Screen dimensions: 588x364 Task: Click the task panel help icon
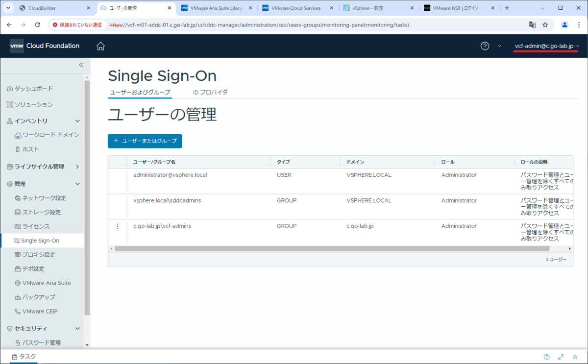[x=547, y=357]
